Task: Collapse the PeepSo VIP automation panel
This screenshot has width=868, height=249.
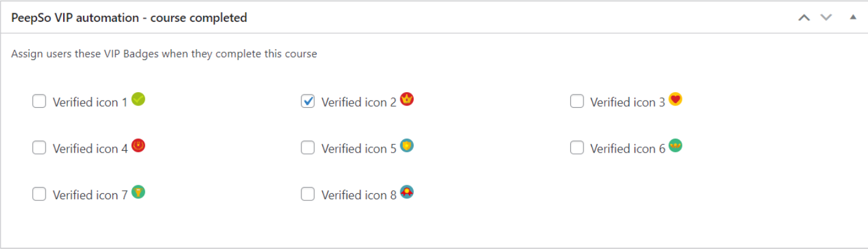Action: tap(853, 17)
